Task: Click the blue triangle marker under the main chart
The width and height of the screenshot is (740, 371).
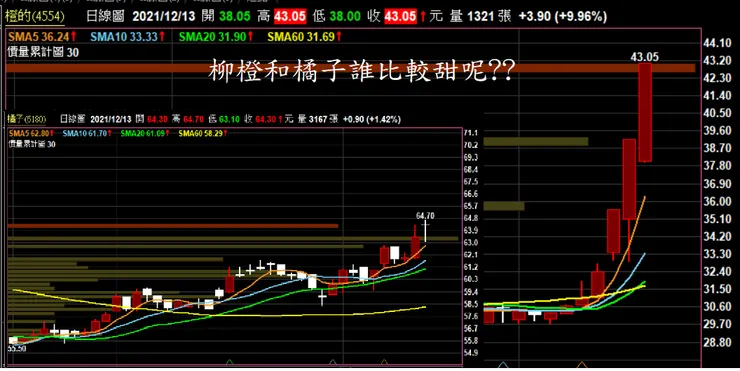Action: pos(504,364)
